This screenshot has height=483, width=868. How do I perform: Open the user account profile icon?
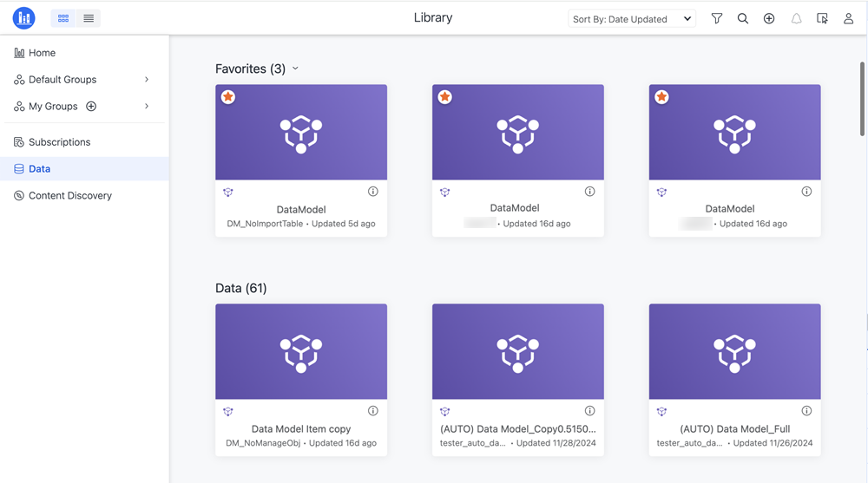tap(848, 18)
